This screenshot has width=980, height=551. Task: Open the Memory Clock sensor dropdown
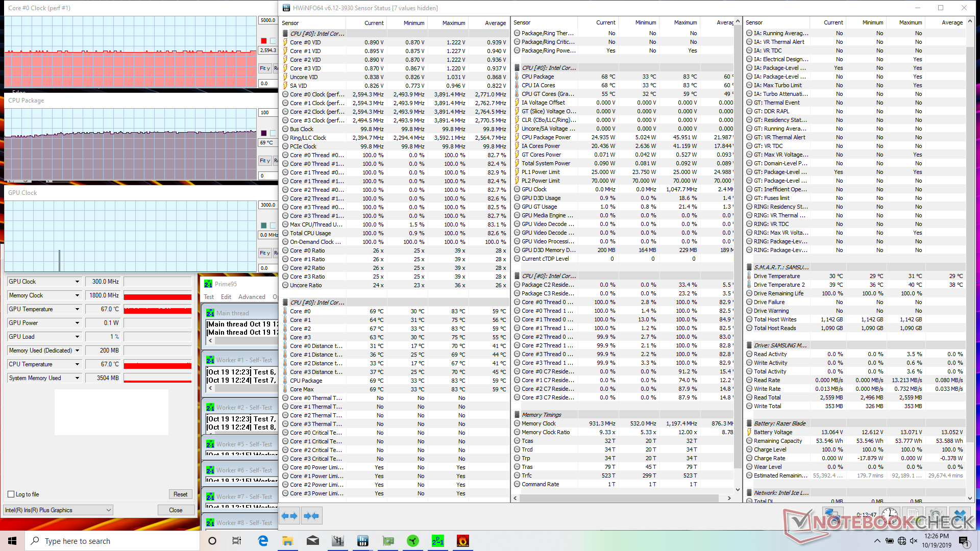pyautogui.click(x=77, y=295)
